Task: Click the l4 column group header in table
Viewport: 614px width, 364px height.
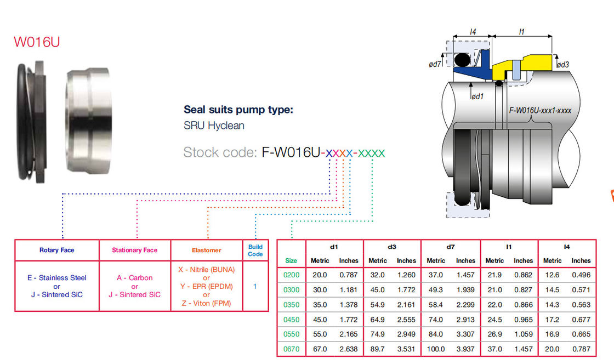Action: [567, 247]
